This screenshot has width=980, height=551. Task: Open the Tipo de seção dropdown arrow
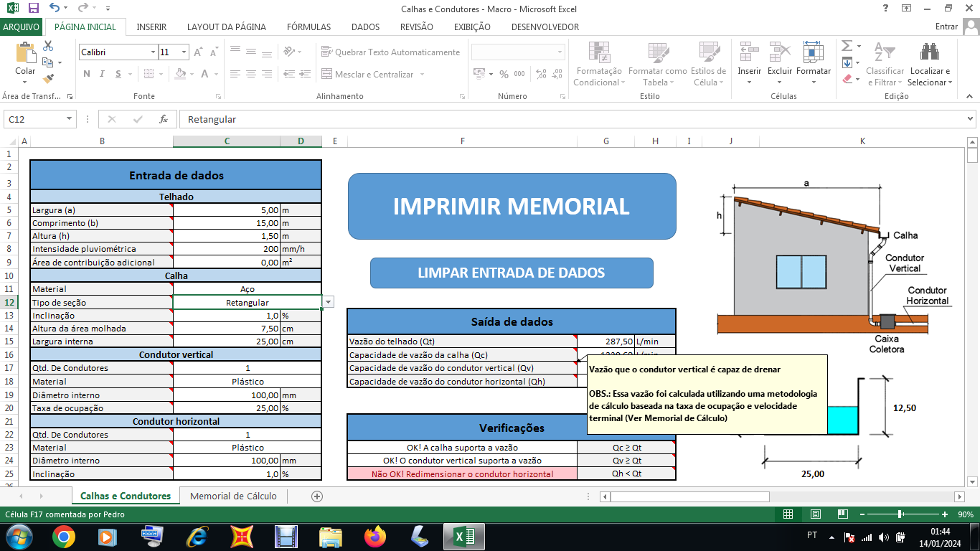328,302
